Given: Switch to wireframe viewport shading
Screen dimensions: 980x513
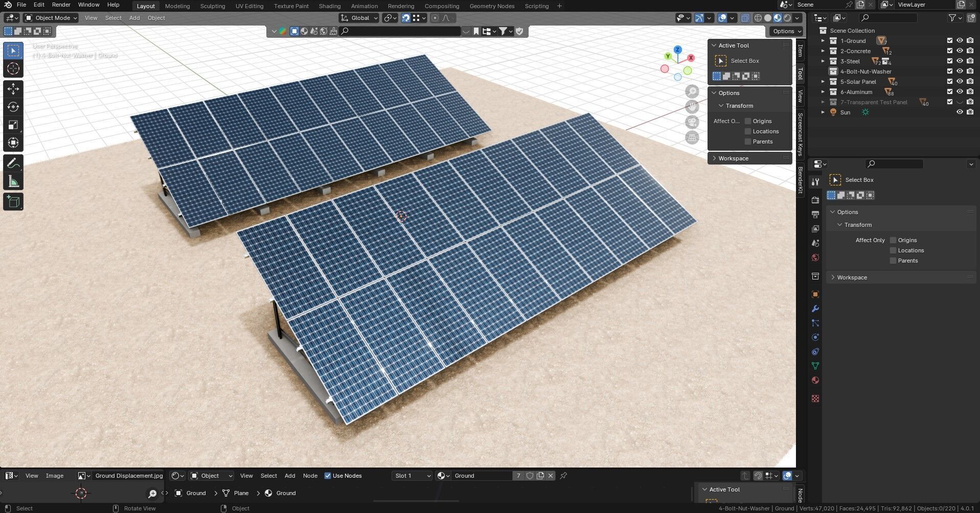Looking at the screenshot, I should click(x=758, y=18).
